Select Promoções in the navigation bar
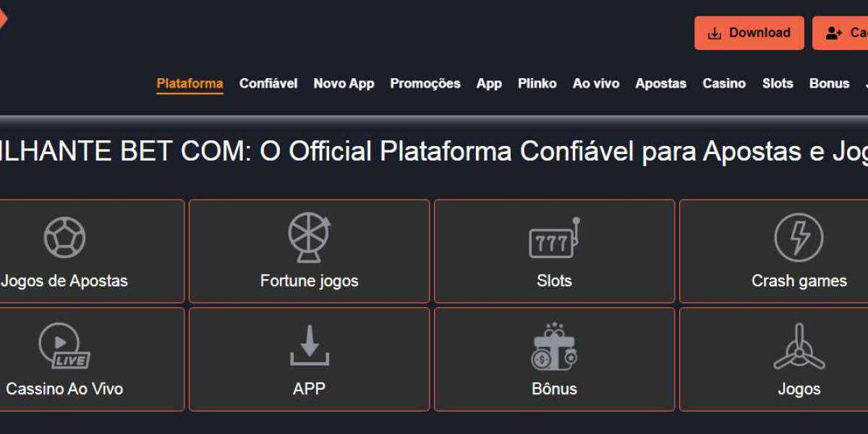This screenshot has width=868, height=434. [425, 83]
